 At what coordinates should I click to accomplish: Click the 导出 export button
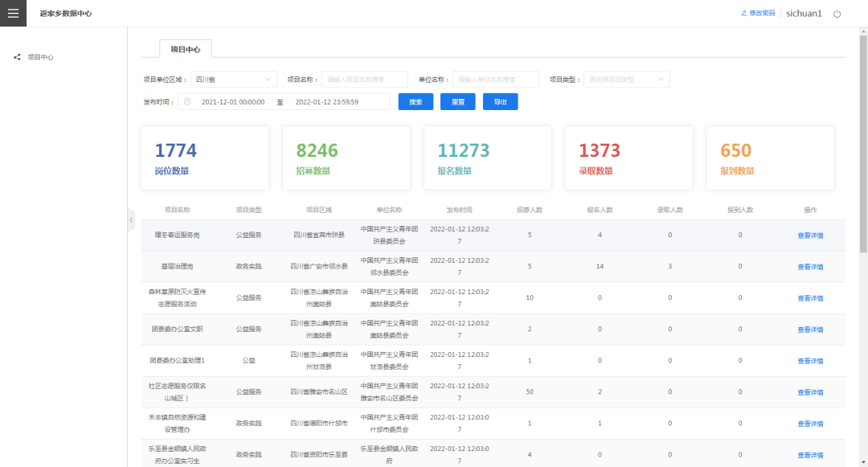[x=500, y=102]
